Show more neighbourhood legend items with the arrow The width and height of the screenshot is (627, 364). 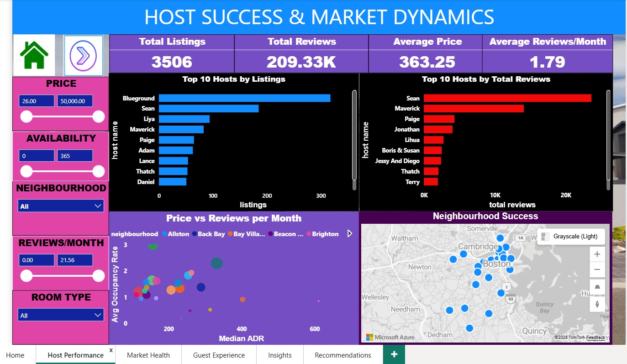click(x=350, y=233)
